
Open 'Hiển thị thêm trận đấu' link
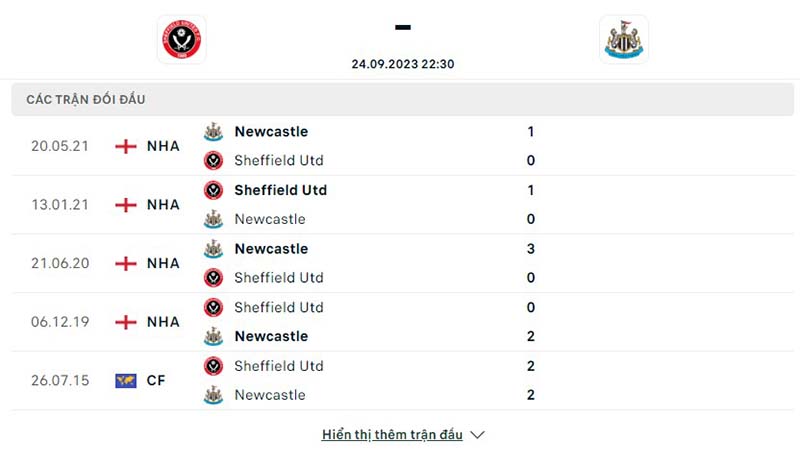(392, 435)
